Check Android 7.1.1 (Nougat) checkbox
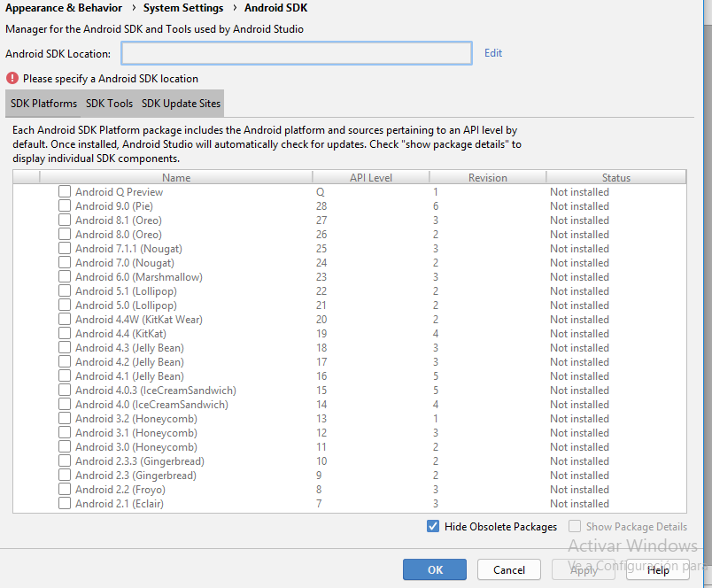The height and width of the screenshot is (588, 712). pyautogui.click(x=65, y=248)
